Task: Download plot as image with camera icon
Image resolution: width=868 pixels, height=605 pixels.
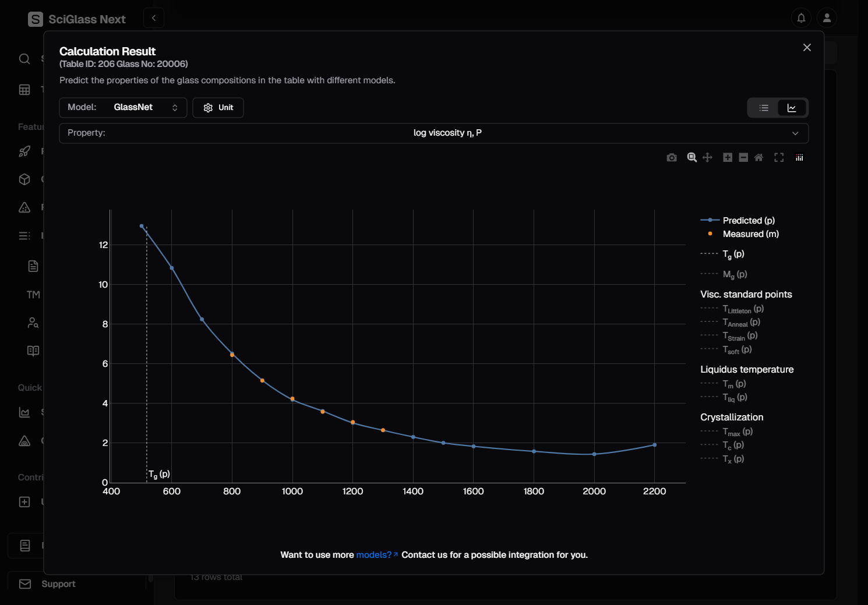Action: (x=672, y=158)
